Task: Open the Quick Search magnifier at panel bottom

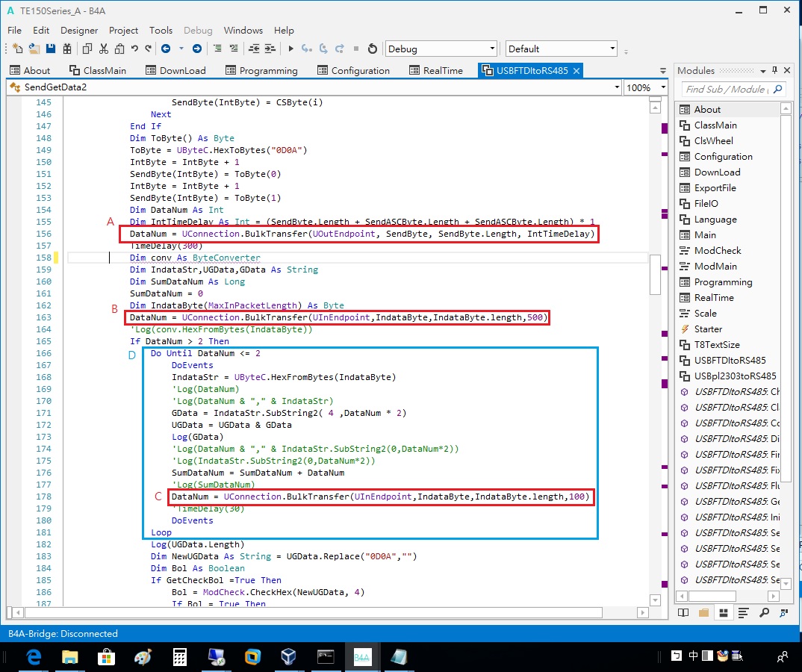Action: 764,613
